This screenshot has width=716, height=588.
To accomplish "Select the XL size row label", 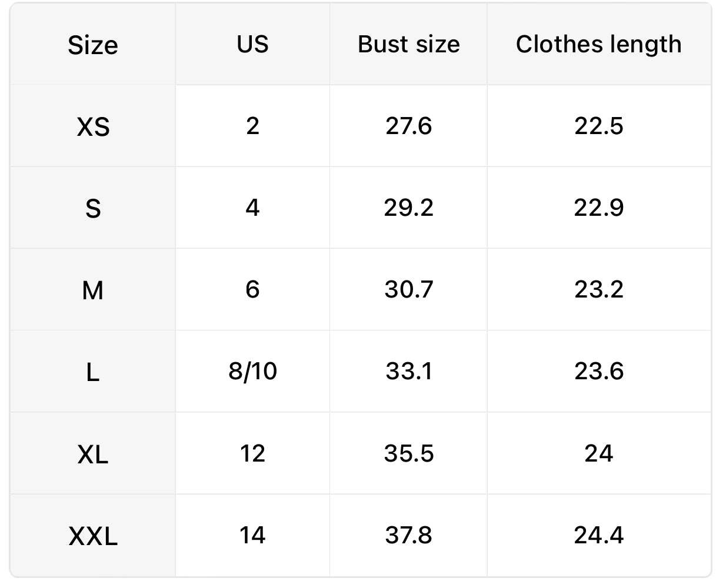I will tap(93, 454).
